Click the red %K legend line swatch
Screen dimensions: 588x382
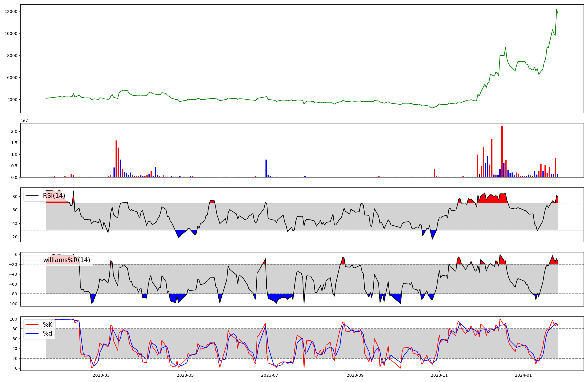(32, 325)
